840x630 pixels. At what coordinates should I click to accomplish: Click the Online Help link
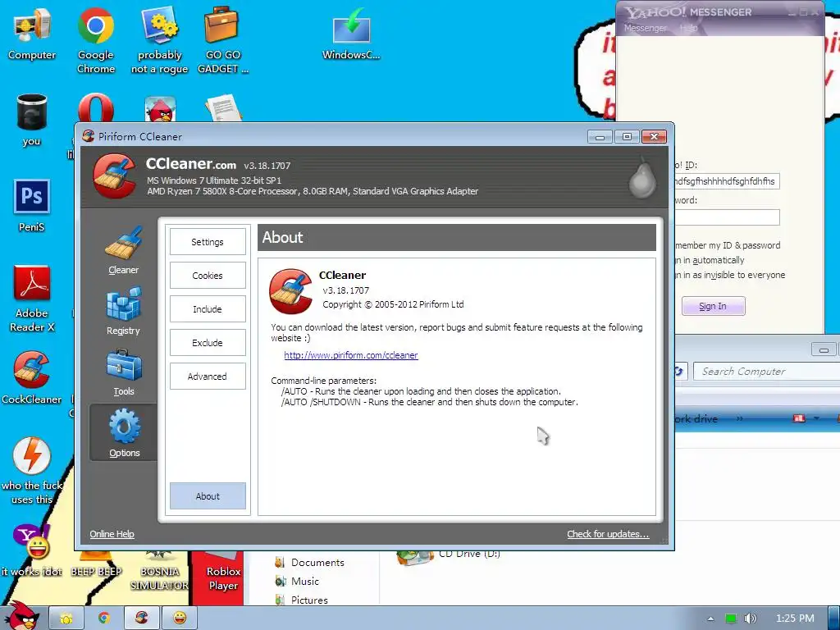(x=112, y=534)
